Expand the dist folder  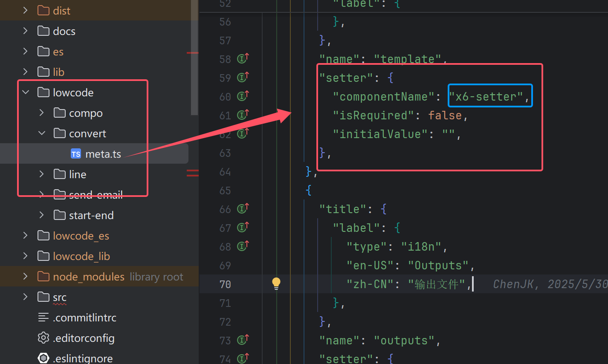point(25,10)
